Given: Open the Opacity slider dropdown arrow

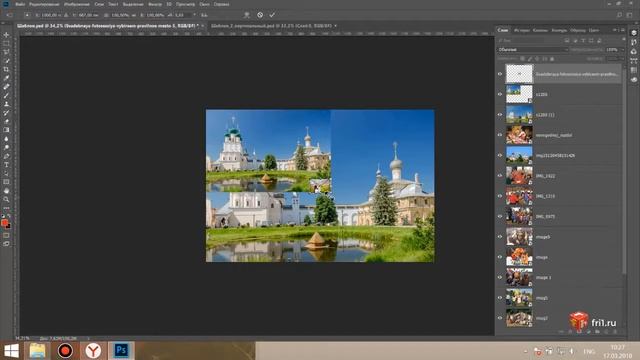Looking at the screenshot, I should 622,49.
